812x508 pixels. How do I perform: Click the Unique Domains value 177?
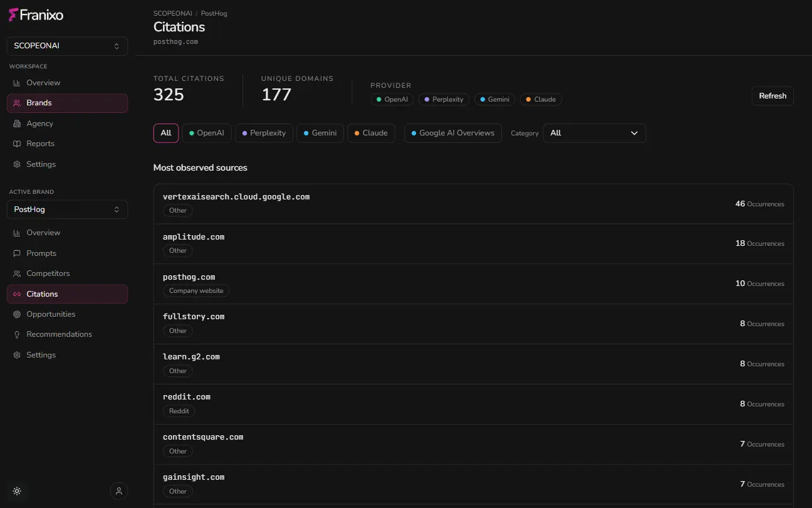(x=276, y=95)
